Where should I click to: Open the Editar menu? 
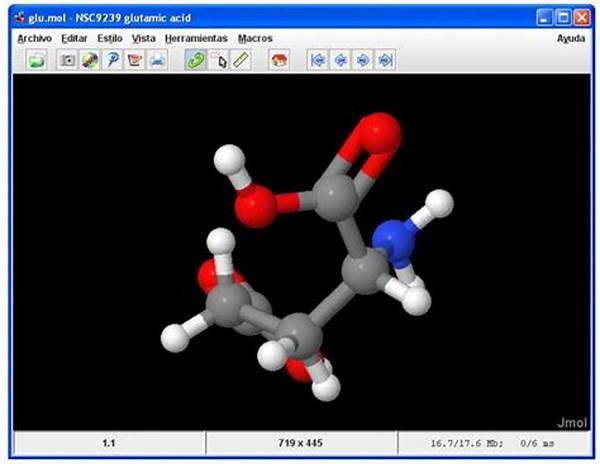tap(74, 38)
